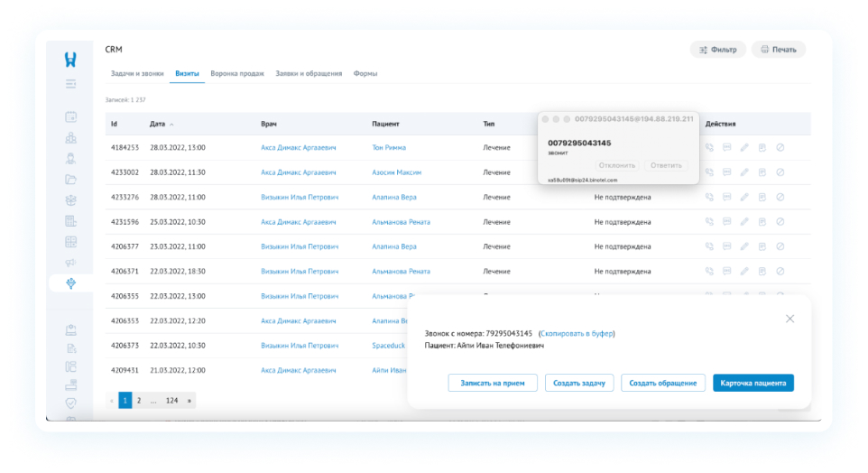Click the megaphone icon in the left sidebar

70,263
